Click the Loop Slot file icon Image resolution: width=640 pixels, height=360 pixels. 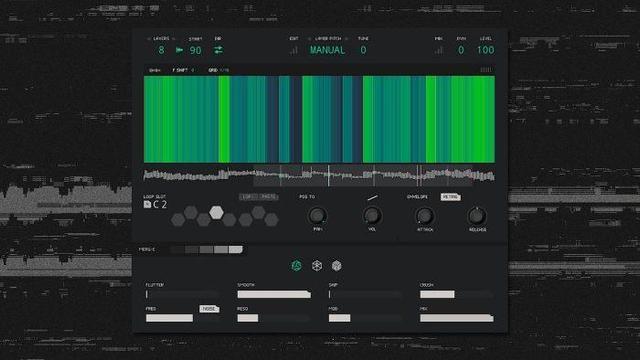147,204
